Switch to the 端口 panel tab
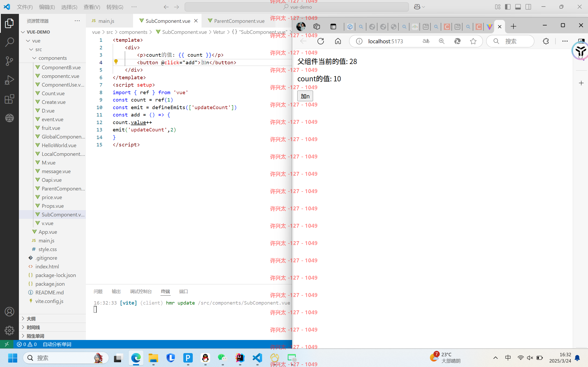Image resolution: width=588 pixels, height=367 pixels. 184,291
